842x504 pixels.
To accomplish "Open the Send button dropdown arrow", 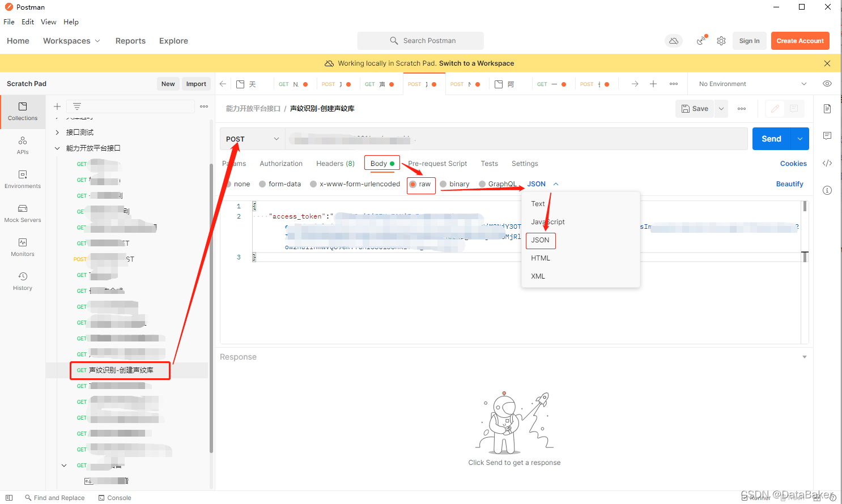I will click(800, 139).
